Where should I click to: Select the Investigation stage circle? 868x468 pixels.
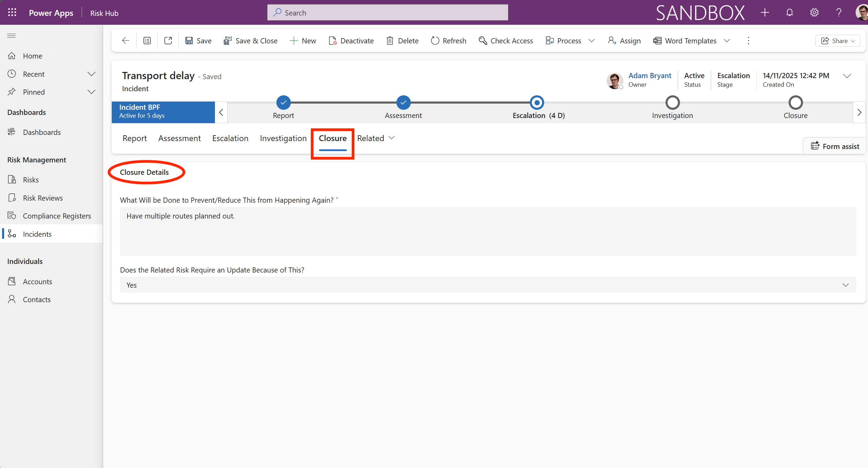[672, 103]
